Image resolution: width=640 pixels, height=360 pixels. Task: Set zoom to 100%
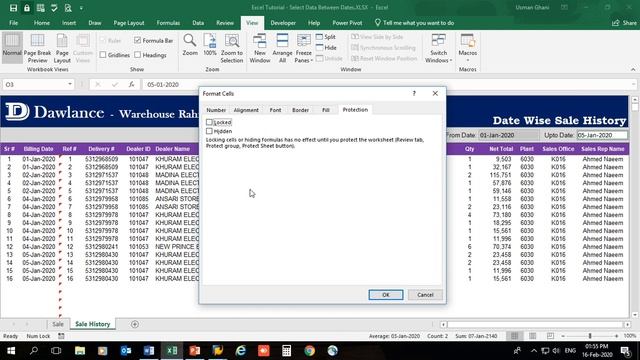[x=210, y=45]
